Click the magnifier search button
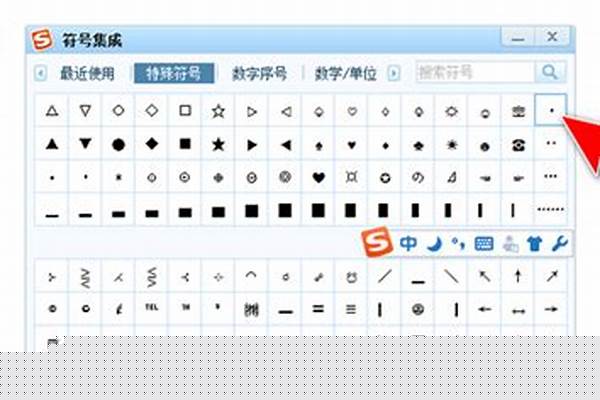Screen dimensions: 600x400 pos(550,72)
